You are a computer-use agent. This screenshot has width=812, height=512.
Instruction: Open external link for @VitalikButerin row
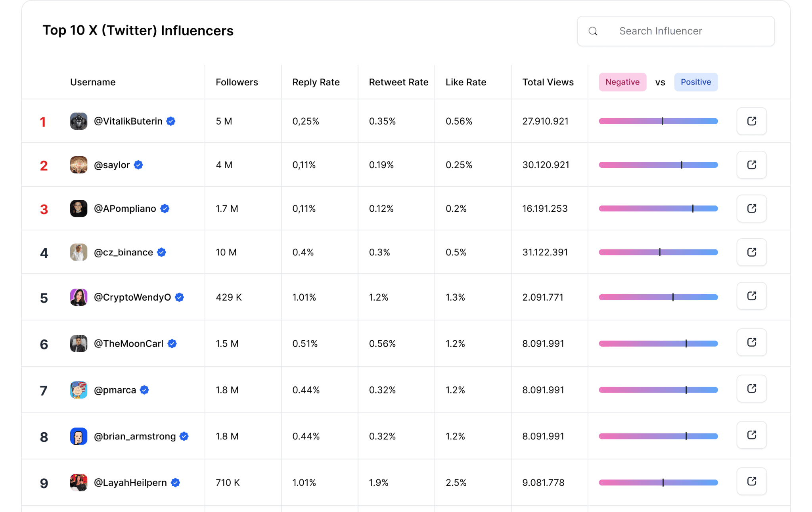point(751,121)
